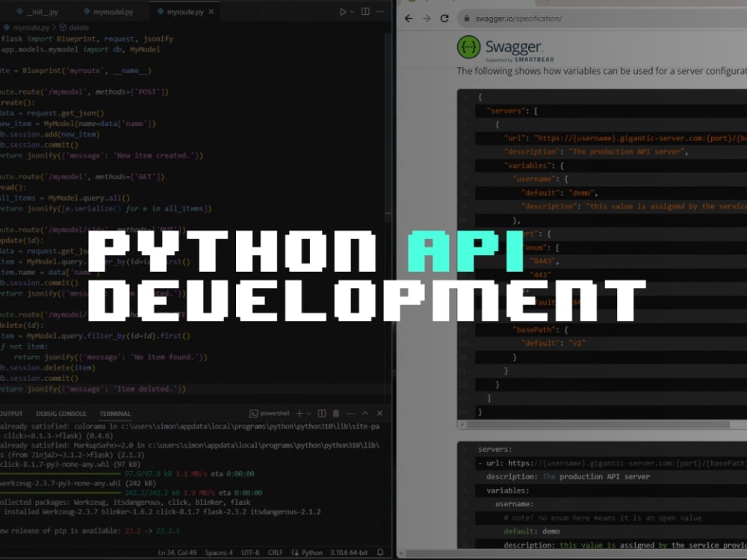Screen dimensions: 747x560
Task: Open notifications bell in status bar
Action: pos(380,553)
